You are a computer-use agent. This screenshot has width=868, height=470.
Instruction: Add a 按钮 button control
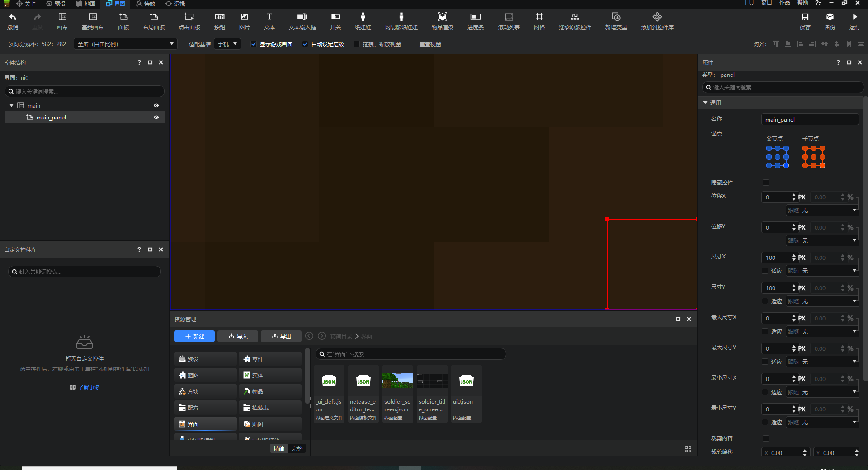click(x=220, y=21)
